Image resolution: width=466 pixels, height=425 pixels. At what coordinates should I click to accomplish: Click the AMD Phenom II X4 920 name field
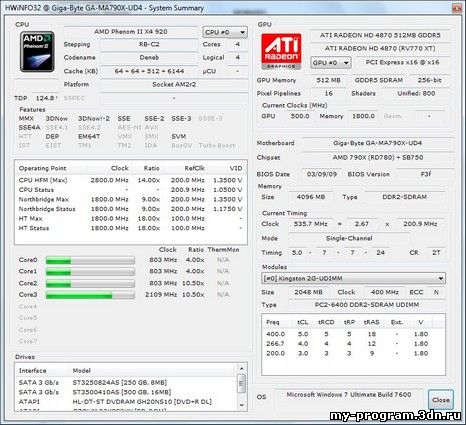(131, 32)
